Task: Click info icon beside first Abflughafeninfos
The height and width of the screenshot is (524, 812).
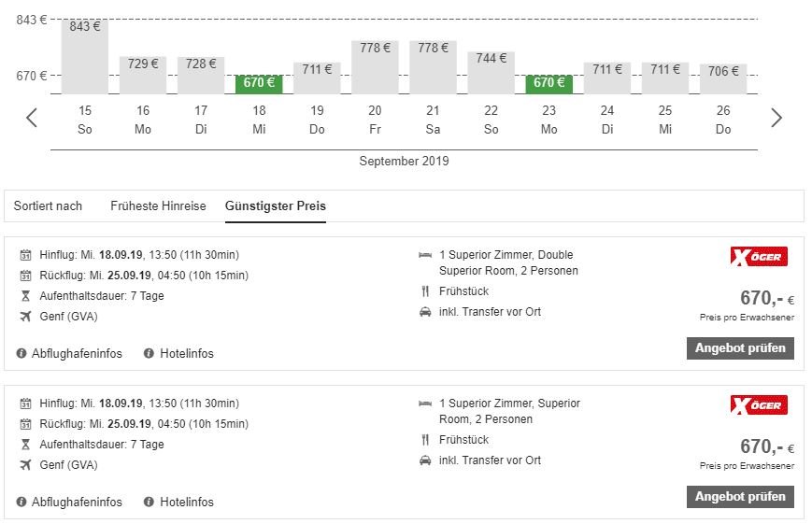Action: (x=21, y=353)
